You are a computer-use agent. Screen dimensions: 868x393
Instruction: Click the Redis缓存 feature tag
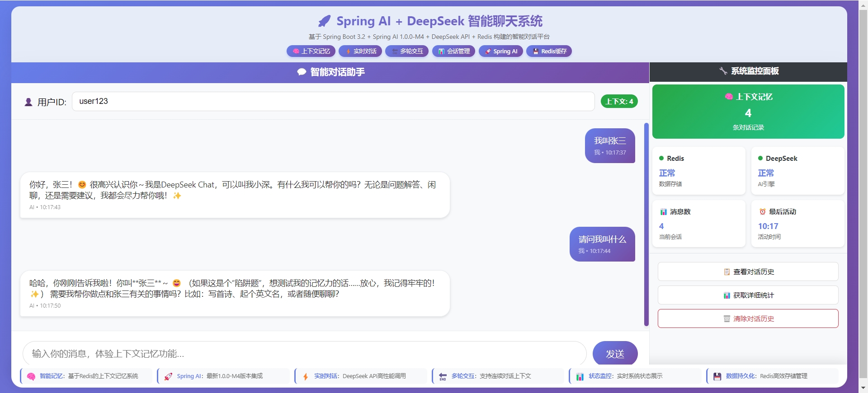(x=549, y=51)
